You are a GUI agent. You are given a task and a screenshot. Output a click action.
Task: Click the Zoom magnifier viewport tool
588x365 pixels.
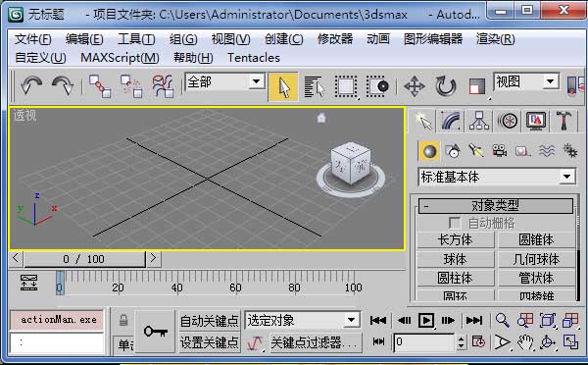(x=502, y=320)
